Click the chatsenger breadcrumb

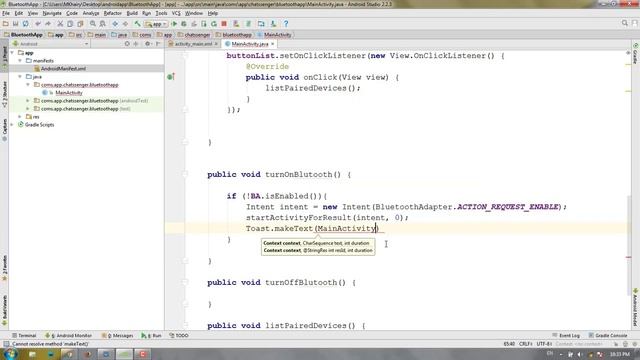[194, 35]
